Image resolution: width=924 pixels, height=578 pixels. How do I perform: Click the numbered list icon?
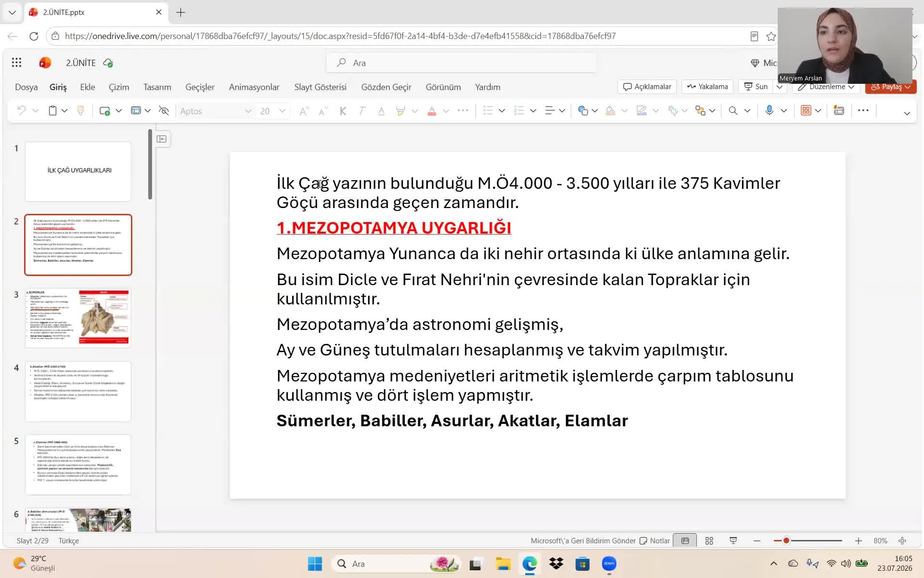pos(519,111)
